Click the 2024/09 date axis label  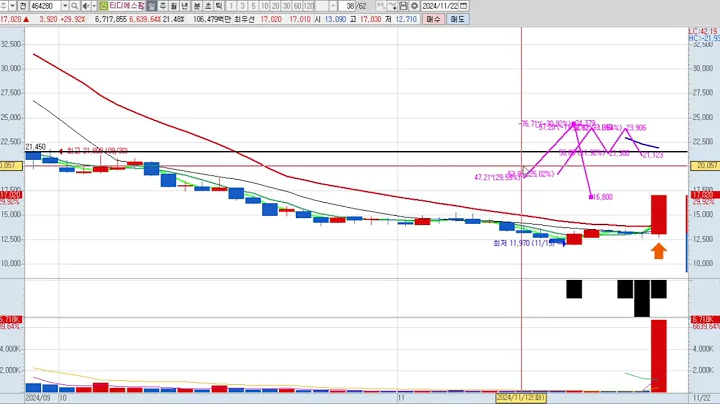tap(38, 398)
